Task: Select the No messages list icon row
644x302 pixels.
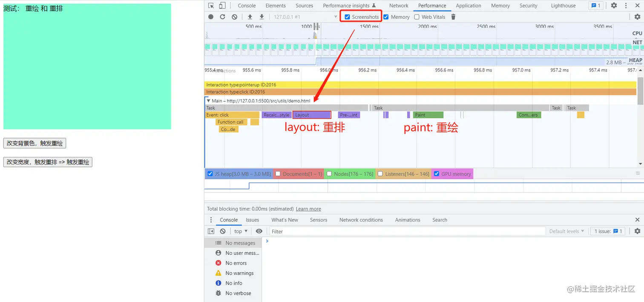Action: (x=233, y=243)
